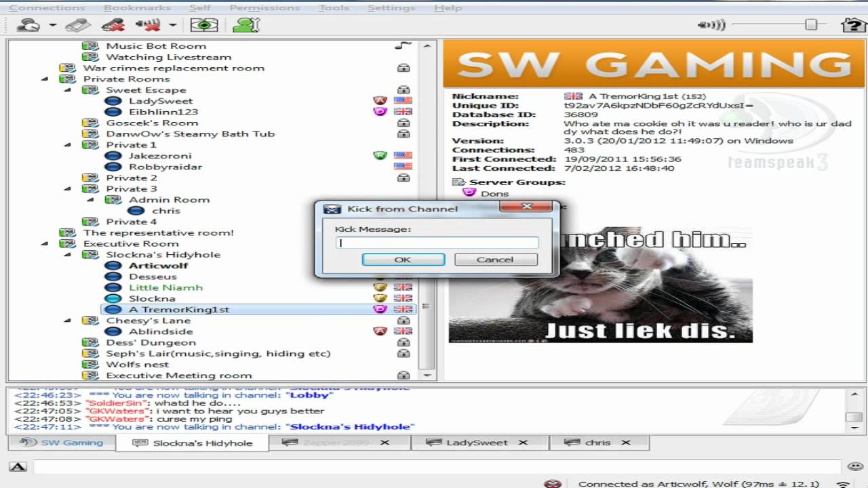Collapse the Cheesy's Lane channel
Image resolution: width=868 pixels, height=488 pixels.
(x=68, y=321)
